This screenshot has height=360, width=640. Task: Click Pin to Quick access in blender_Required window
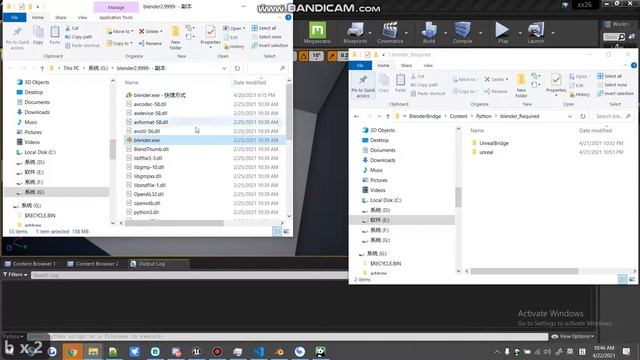pos(363,86)
